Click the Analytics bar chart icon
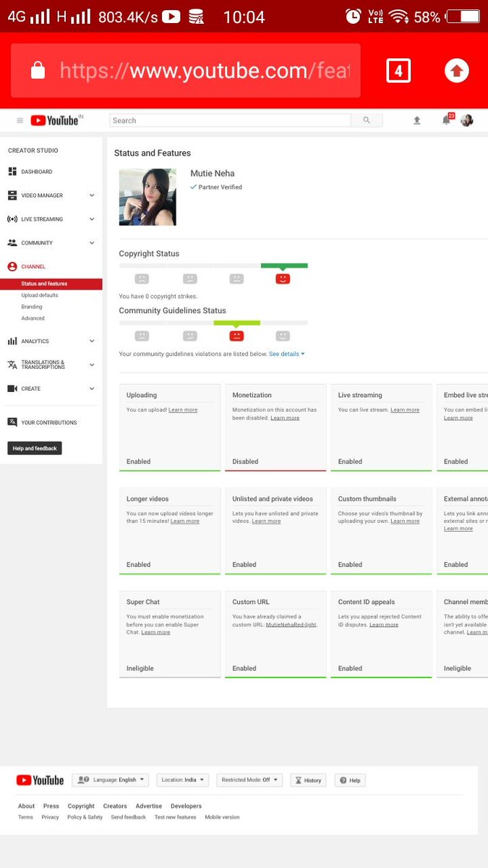488x868 pixels. click(12, 341)
